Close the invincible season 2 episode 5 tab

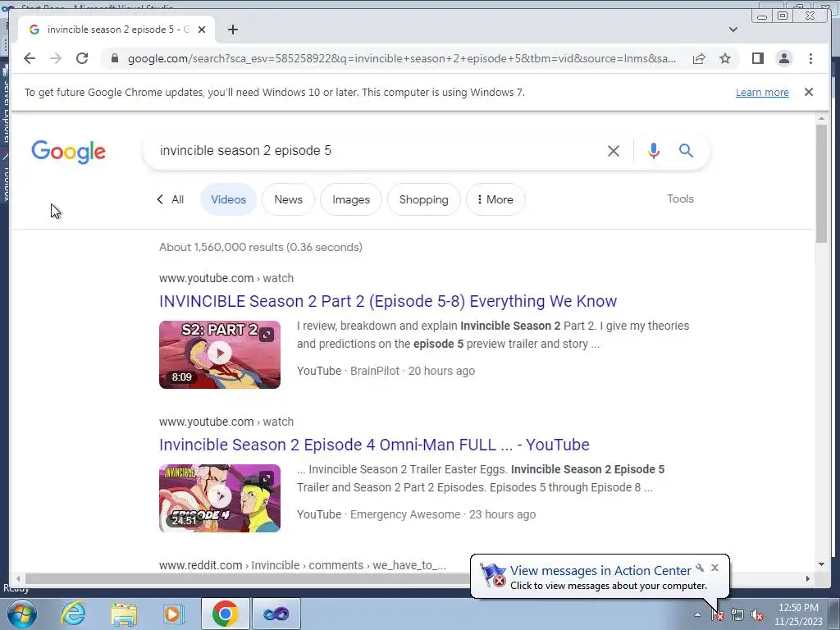[202, 30]
